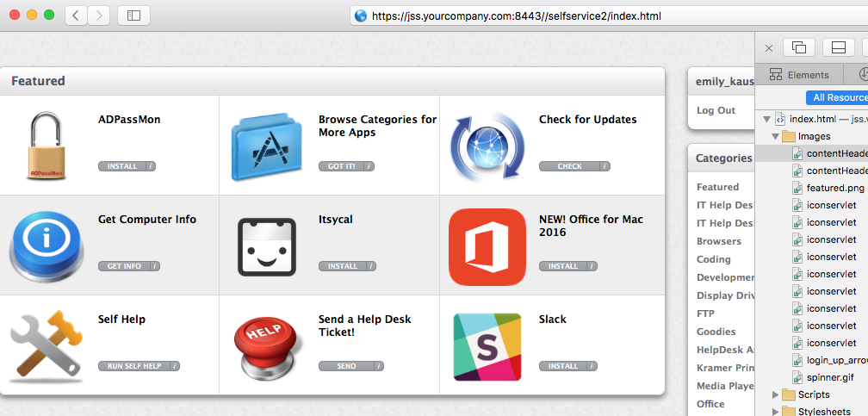Image resolution: width=868 pixels, height=416 pixels.
Task: Expand the Scripts folder
Action: 776,395
